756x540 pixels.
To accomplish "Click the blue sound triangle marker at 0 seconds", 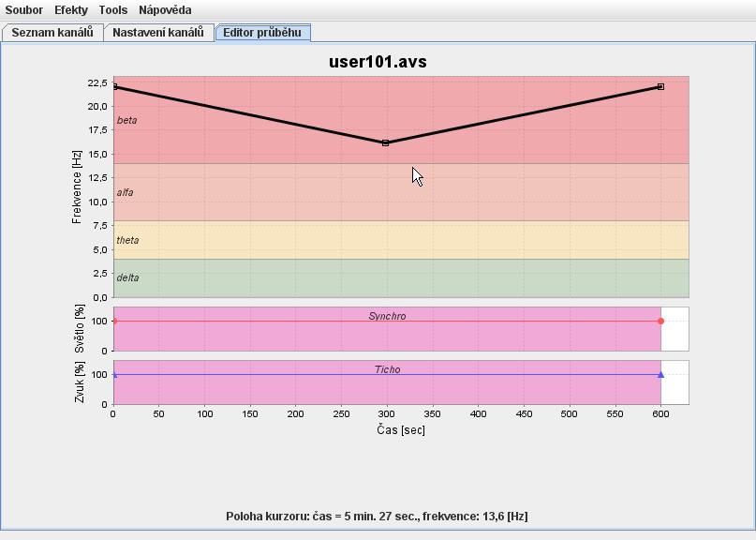I will pos(114,374).
